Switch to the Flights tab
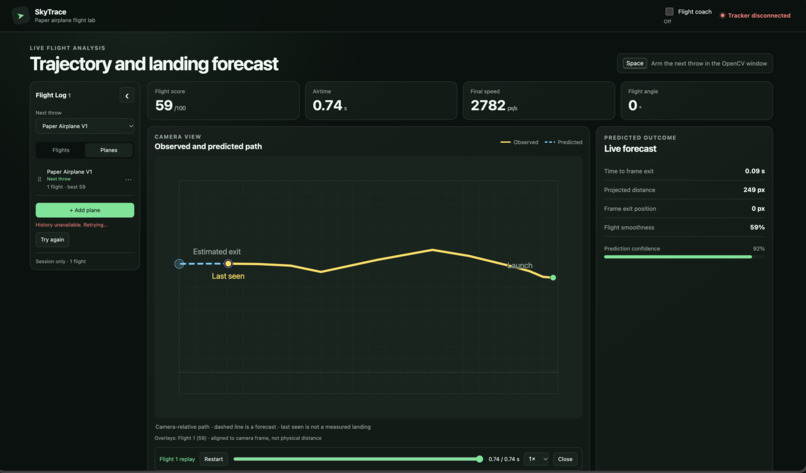The width and height of the screenshot is (806, 473). point(61,150)
